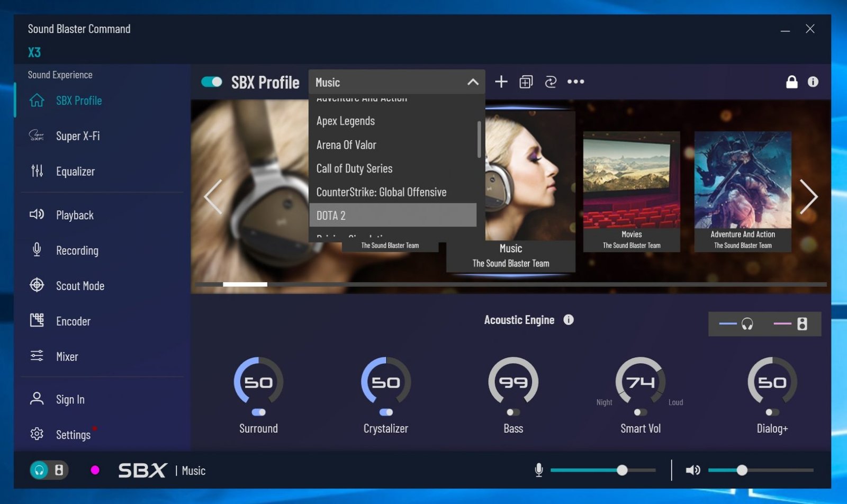Image resolution: width=847 pixels, height=504 pixels.
Task: Open Scout Mode page
Action: [x=80, y=286]
